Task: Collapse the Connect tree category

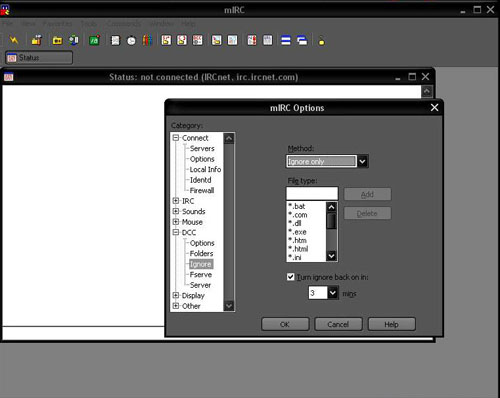Action: tap(176, 137)
